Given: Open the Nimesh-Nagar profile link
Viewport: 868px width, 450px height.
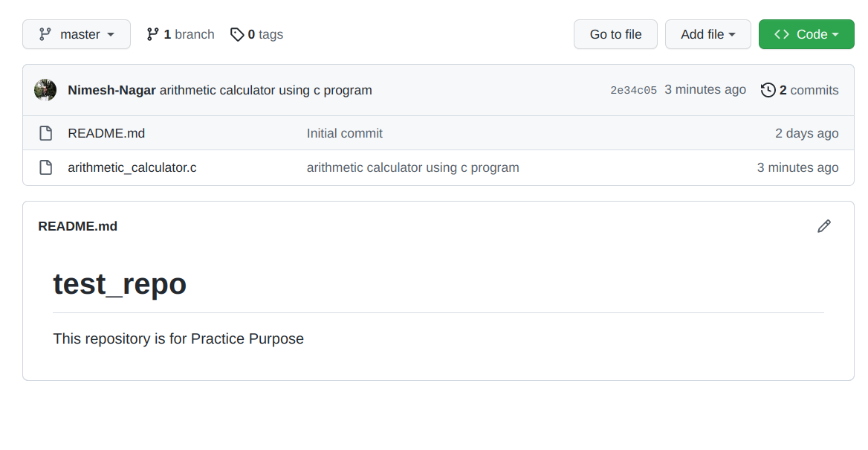Looking at the screenshot, I should [x=111, y=90].
